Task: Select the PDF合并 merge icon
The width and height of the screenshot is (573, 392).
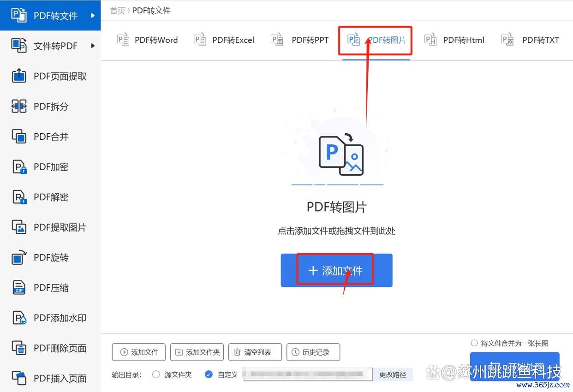Action: click(x=18, y=137)
